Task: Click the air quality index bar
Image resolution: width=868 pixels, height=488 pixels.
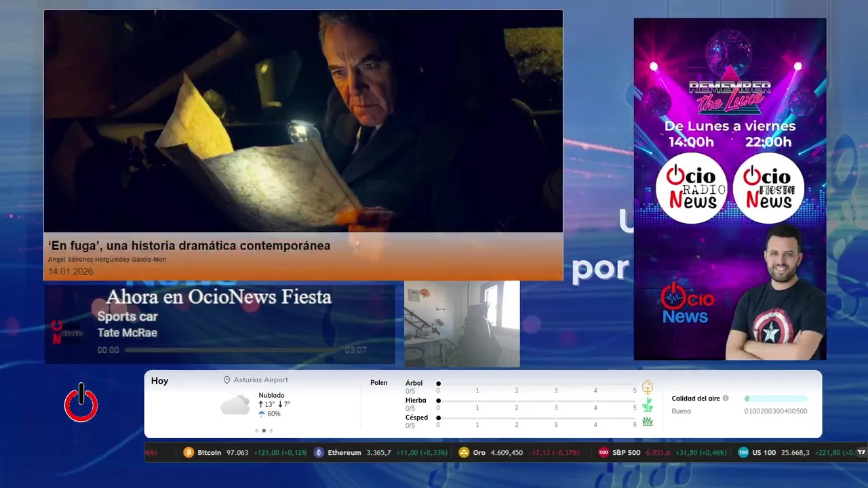Action: coord(776,399)
